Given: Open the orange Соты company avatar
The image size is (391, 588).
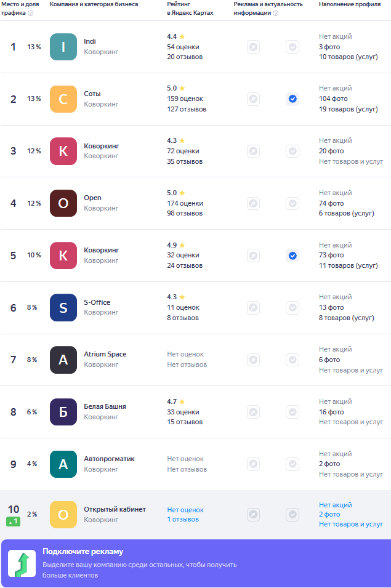Looking at the screenshot, I should click(63, 99).
